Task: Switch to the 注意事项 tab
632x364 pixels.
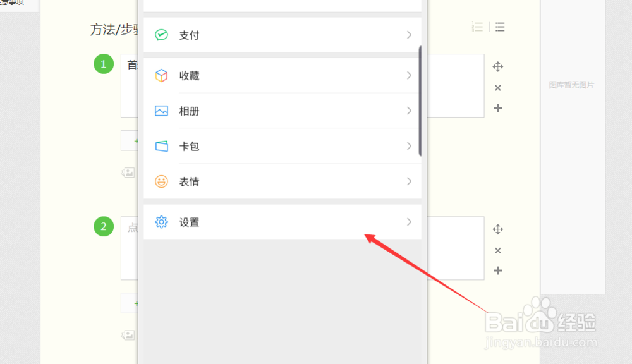Action: (x=13, y=3)
